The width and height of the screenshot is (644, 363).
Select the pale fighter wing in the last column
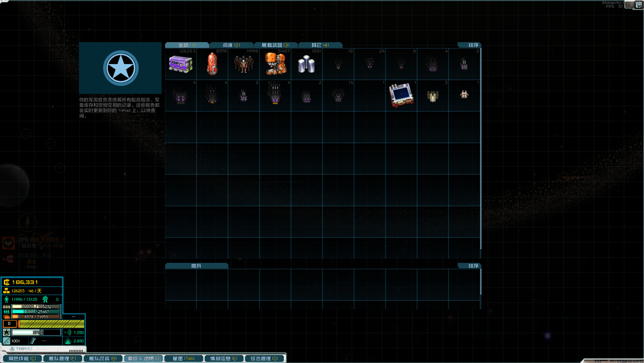[x=464, y=96]
